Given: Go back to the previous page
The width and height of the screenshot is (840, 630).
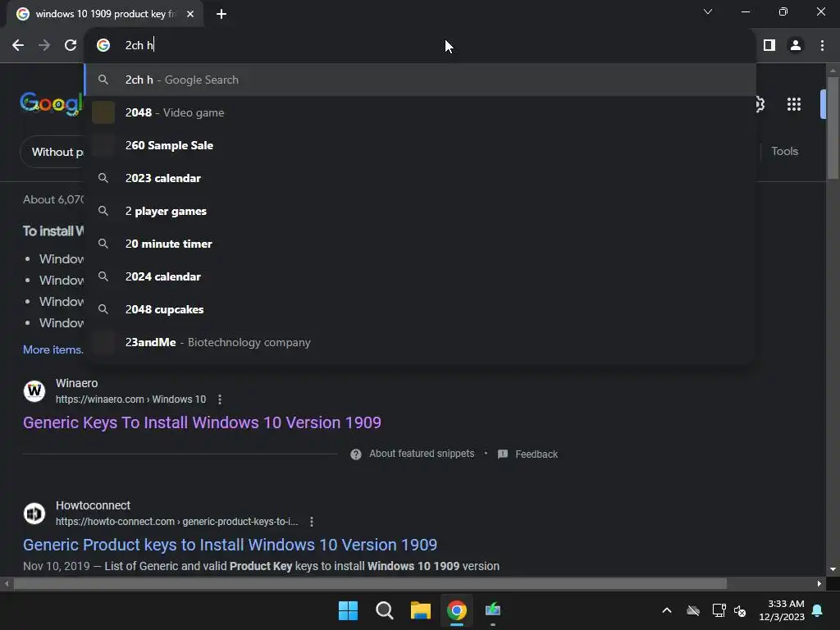Looking at the screenshot, I should coord(18,46).
